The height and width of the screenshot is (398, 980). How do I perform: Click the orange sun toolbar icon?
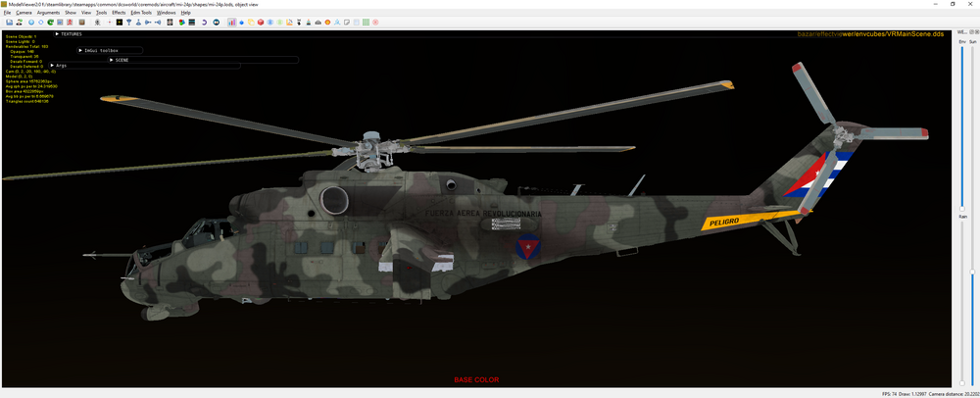tap(327, 22)
